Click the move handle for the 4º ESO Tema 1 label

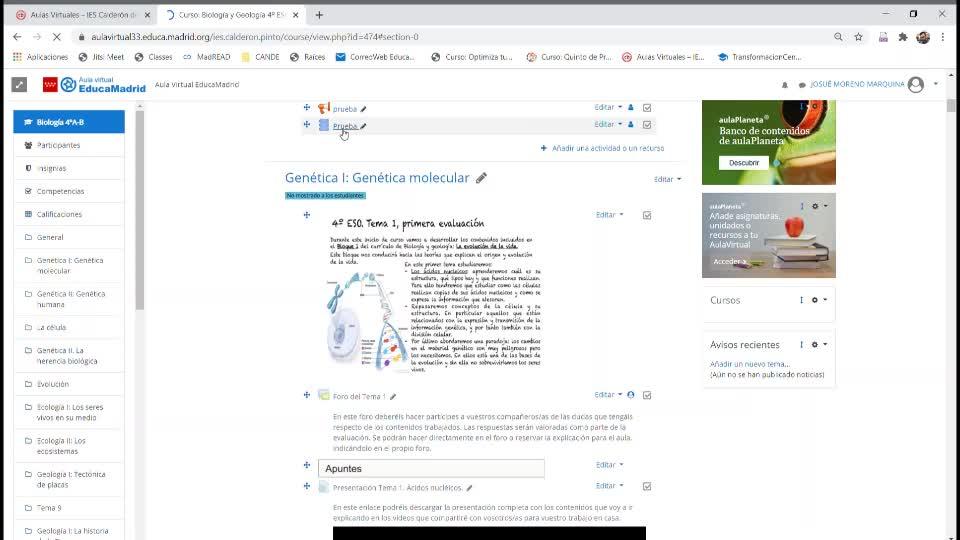click(307, 215)
